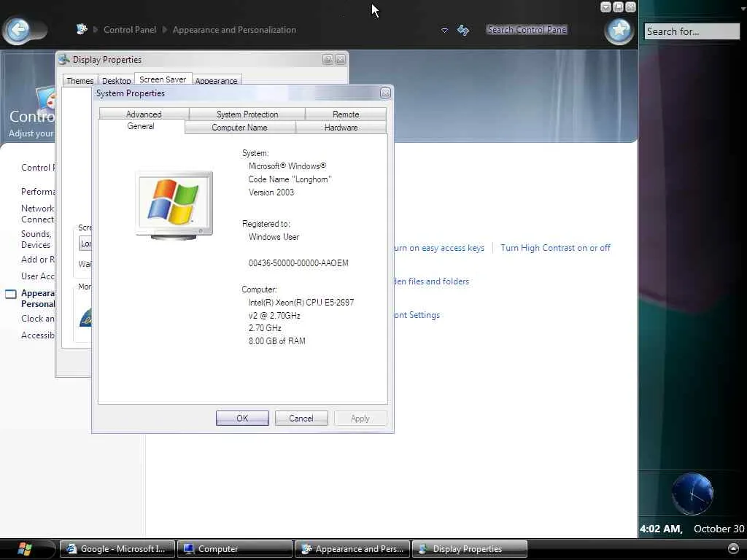Open the Control Panel icon in address bar
The image size is (747, 560).
pos(82,29)
